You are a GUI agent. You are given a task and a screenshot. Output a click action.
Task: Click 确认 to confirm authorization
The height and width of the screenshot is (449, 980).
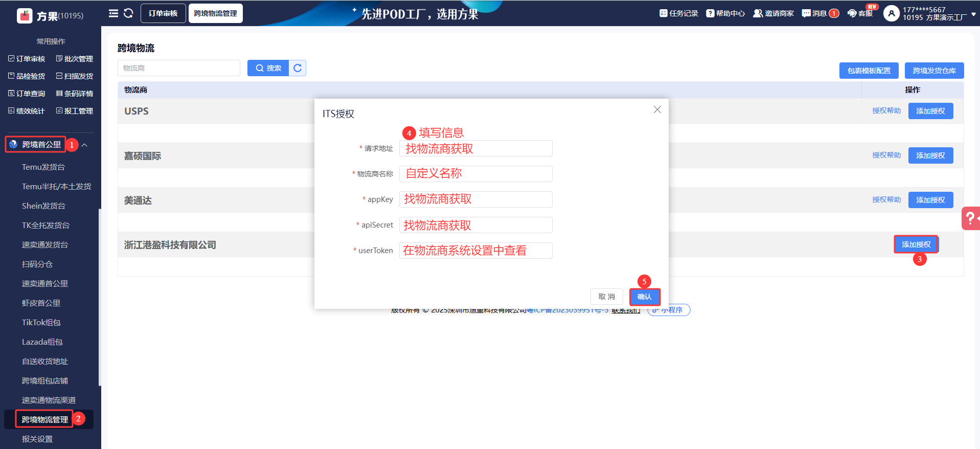[x=645, y=297]
